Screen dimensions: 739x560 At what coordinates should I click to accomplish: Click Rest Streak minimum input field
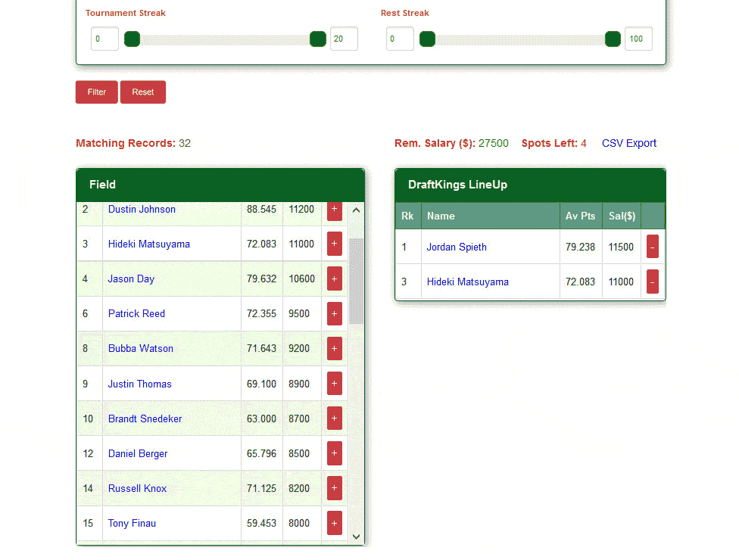pyautogui.click(x=400, y=39)
